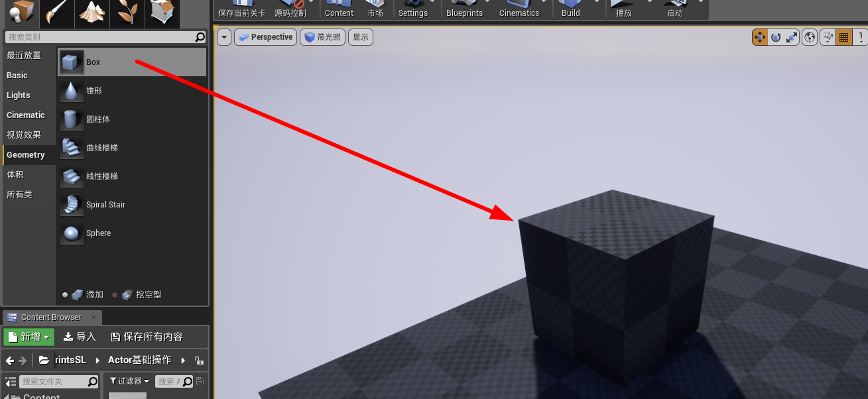The image size is (868, 399).
Task: Select the scale tool in the viewport toolbar
Action: (x=792, y=37)
